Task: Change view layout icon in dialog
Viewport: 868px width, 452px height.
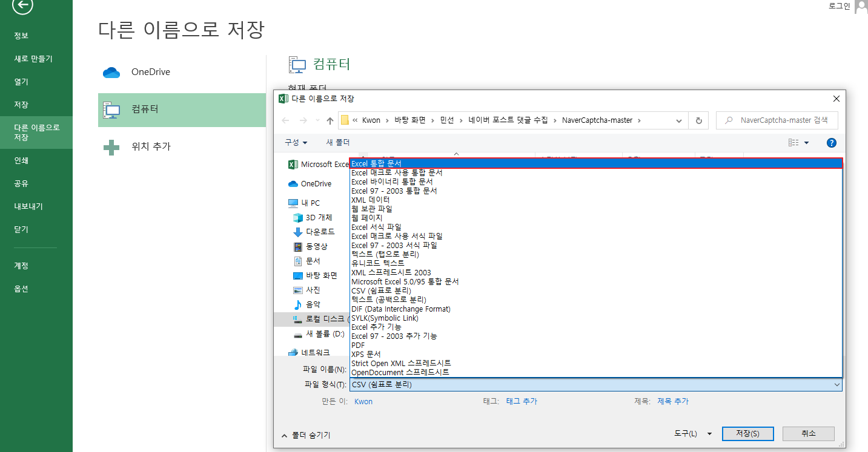Action: pos(793,143)
